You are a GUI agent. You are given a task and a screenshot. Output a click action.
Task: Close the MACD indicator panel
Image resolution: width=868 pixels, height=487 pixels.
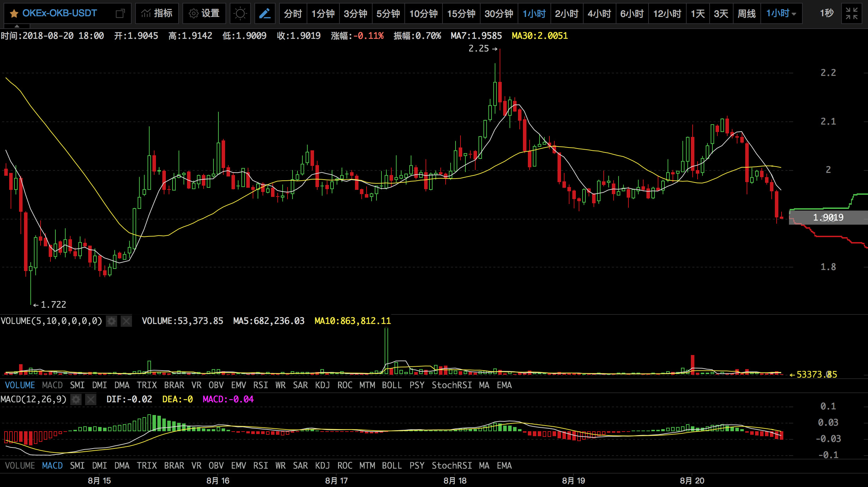(91, 399)
